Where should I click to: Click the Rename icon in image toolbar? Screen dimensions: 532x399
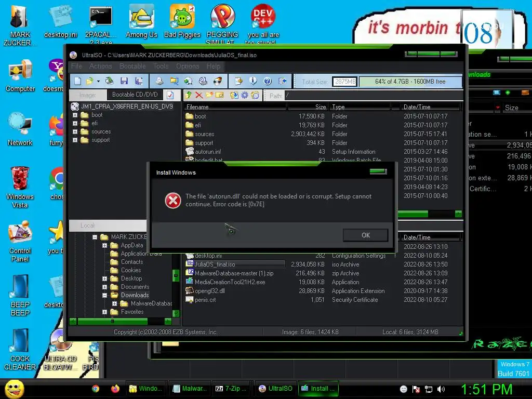coord(220,96)
